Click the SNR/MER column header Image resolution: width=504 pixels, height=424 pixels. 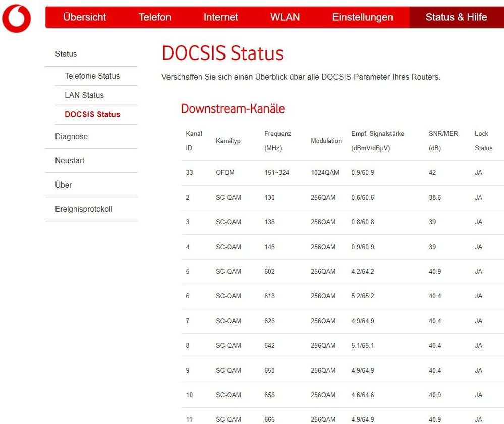pos(443,141)
